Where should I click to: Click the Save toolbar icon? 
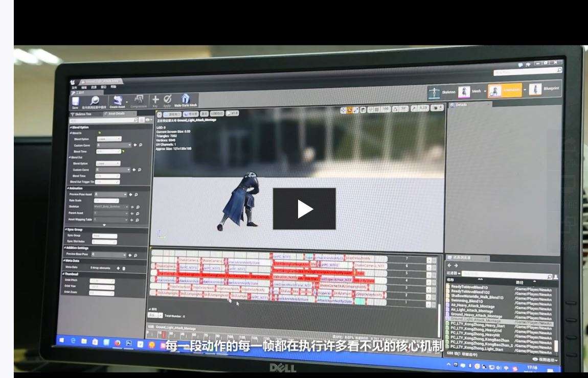pyautogui.click(x=75, y=102)
